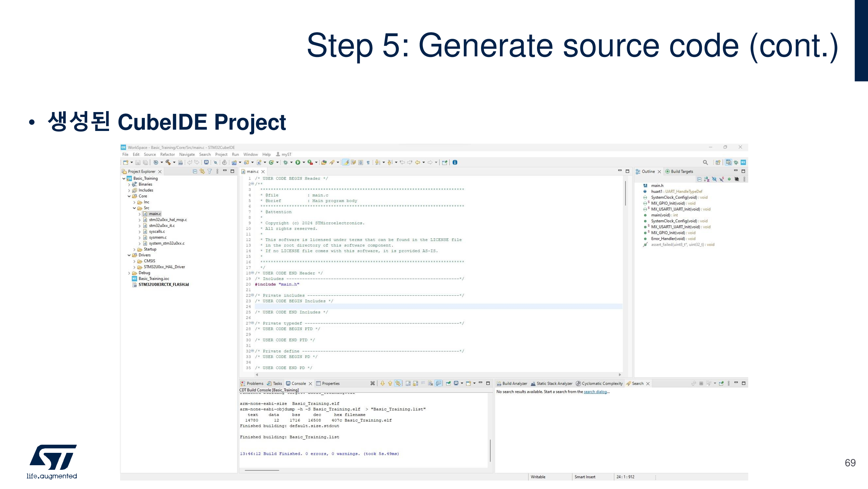Click the search dialog link

pyautogui.click(x=595, y=392)
